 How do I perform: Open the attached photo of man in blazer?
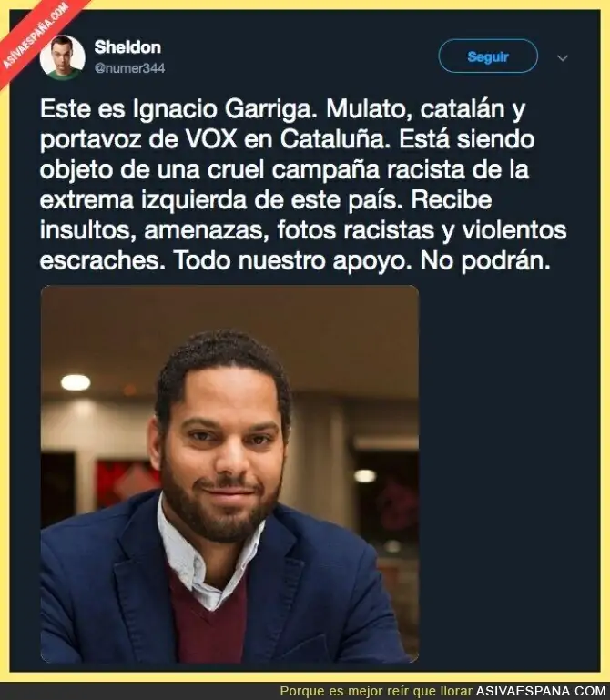click(x=229, y=473)
